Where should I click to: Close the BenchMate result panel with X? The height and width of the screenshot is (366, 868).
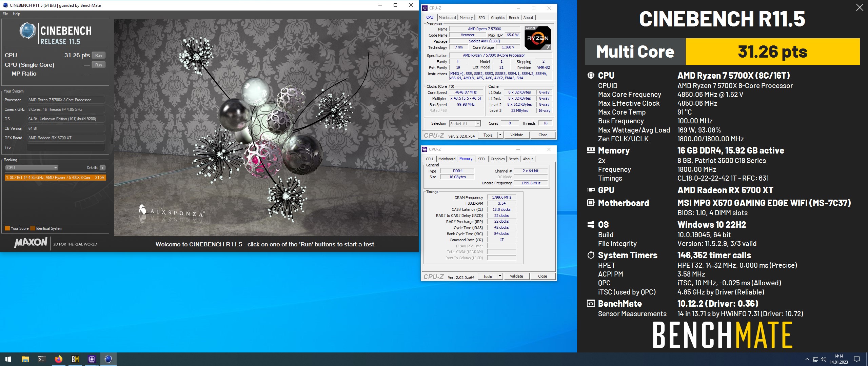tap(860, 7)
